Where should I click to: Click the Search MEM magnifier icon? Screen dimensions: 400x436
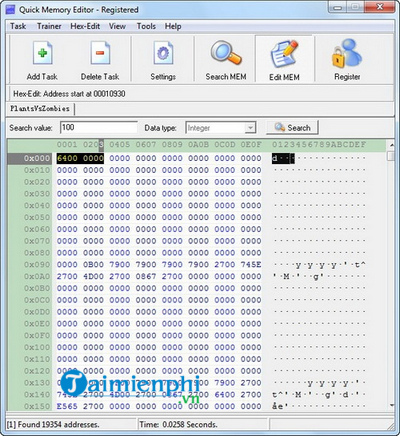coord(226,53)
